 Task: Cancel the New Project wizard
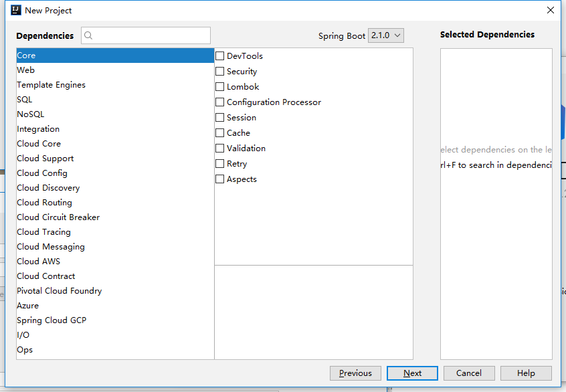click(x=469, y=373)
